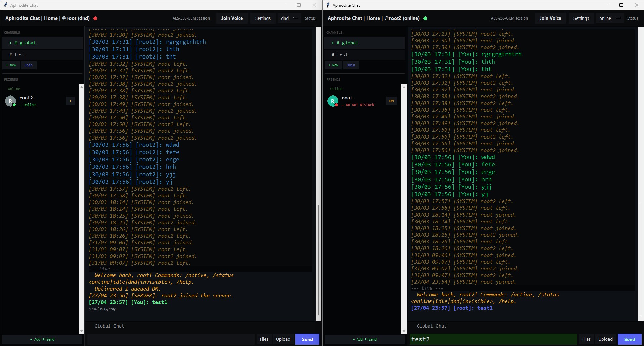The height and width of the screenshot is (346, 644).
Task: Click feather app icon in right window title bar
Action: pos(328,5)
